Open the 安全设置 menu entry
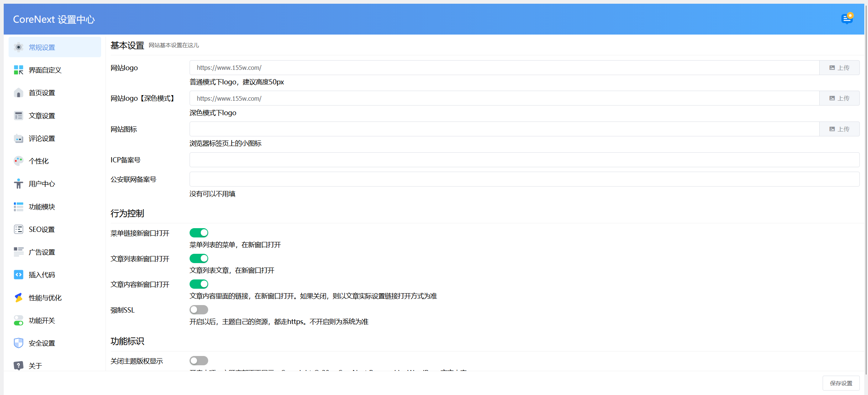This screenshot has height=395, width=868. pos(41,343)
